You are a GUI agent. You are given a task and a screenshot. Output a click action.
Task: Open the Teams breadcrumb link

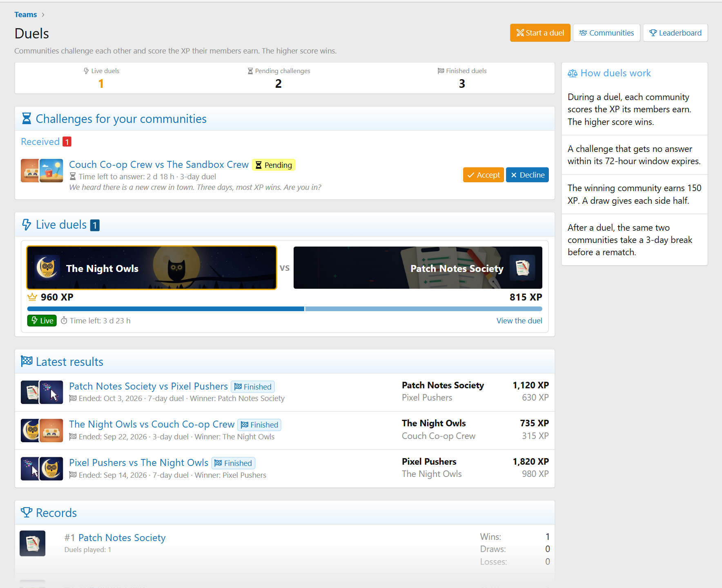click(25, 15)
